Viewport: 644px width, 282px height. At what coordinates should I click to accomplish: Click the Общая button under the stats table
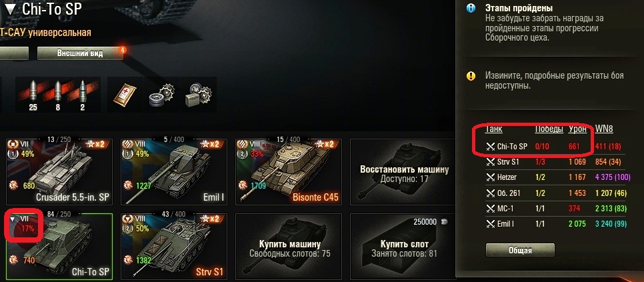click(x=520, y=250)
